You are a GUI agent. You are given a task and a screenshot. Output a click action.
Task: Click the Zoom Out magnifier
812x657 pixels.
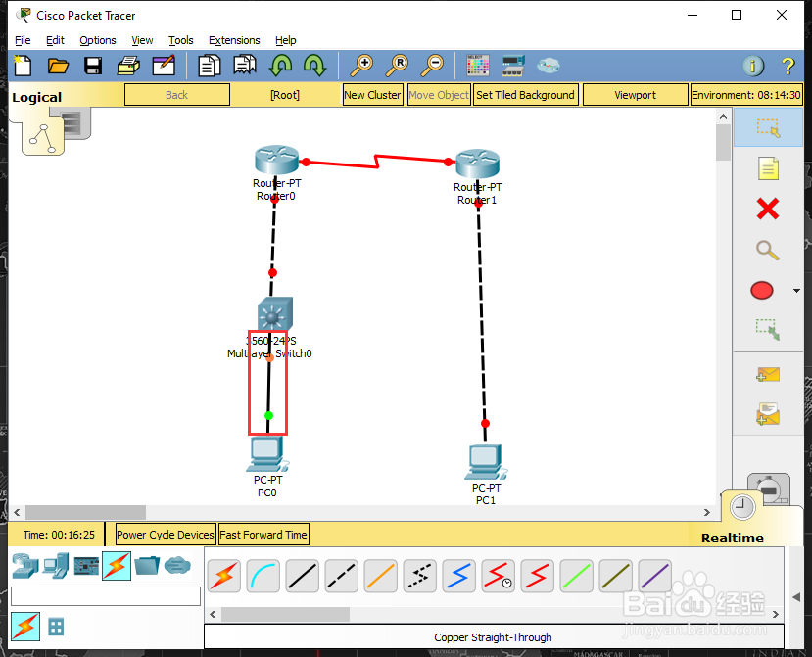point(431,66)
